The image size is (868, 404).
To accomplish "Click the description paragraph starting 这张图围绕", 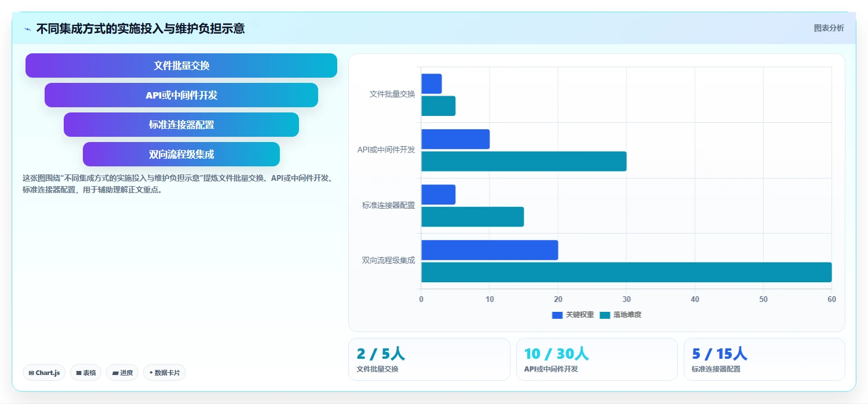I will [177, 184].
